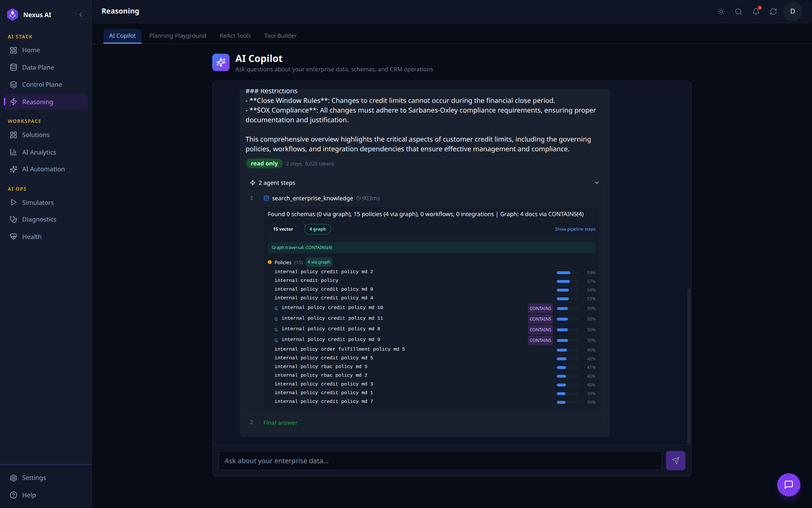Open the Settings gear icon
This screenshot has height=508, width=812.
[14, 477]
